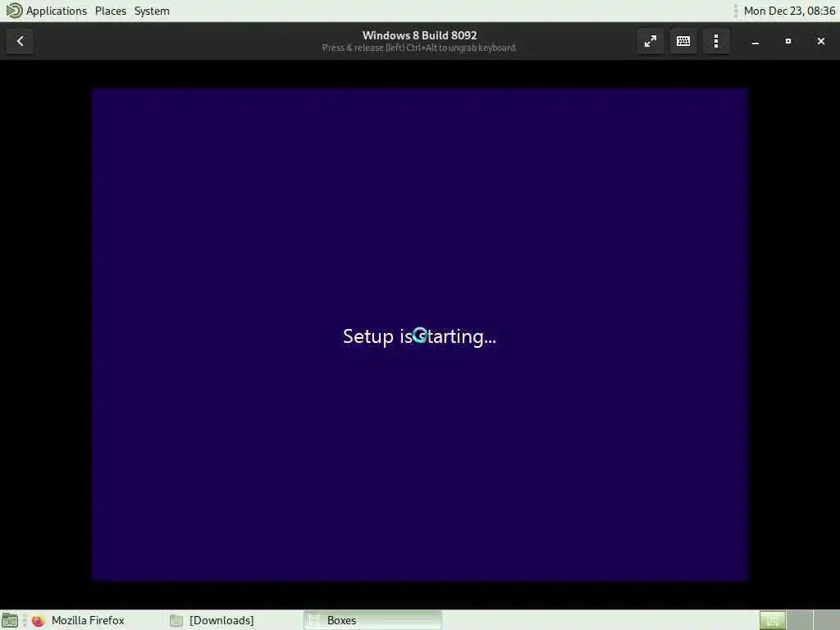Screen dimensions: 840x630
Task: Click the Windows 8 Build 8092 title
Action: click(419, 35)
